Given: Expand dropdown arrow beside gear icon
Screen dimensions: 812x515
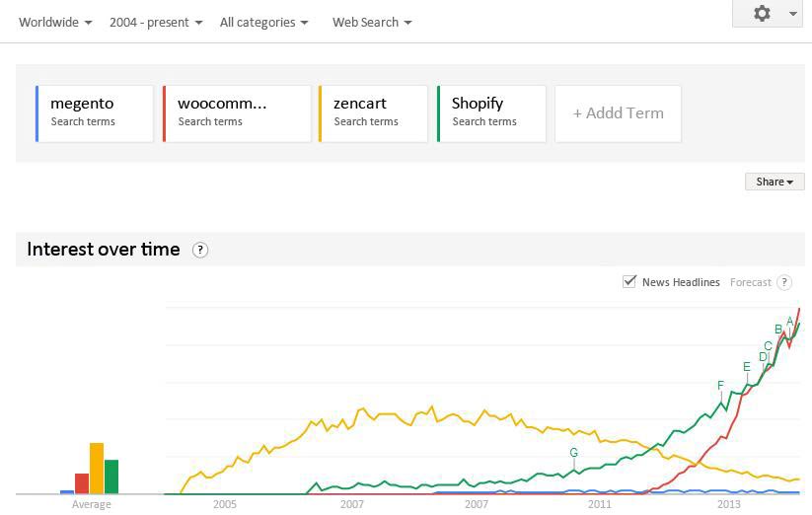Looking at the screenshot, I should [x=793, y=14].
